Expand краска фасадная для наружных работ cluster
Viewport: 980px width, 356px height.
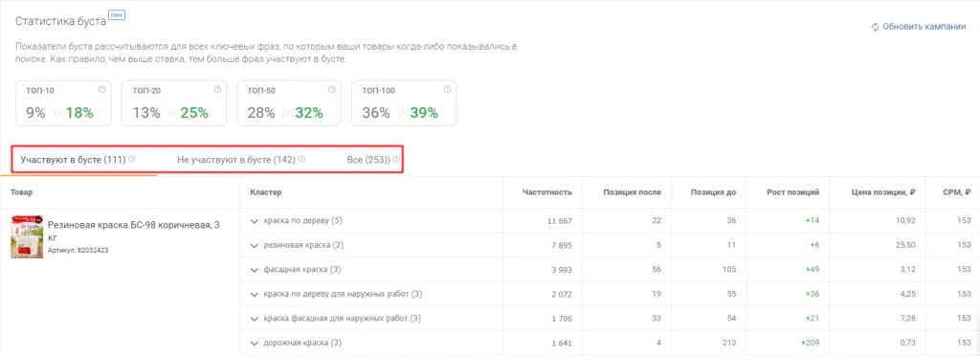click(x=254, y=319)
